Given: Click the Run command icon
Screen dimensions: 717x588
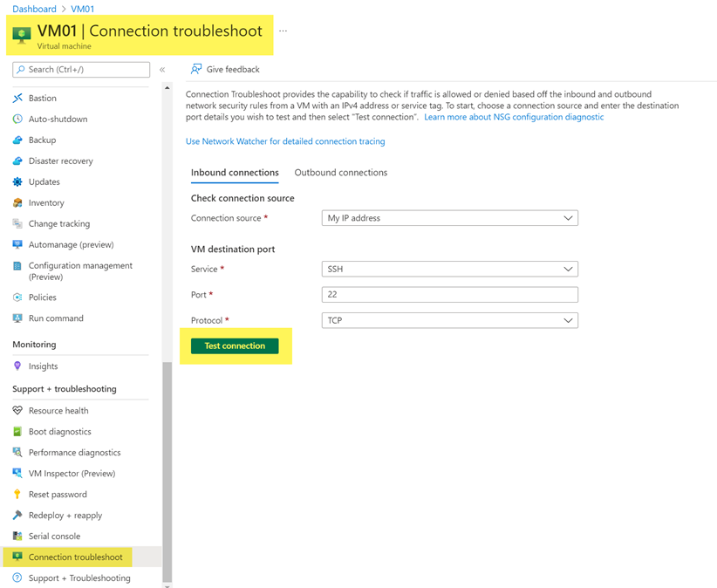Looking at the screenshot, I should click(17, 318).
